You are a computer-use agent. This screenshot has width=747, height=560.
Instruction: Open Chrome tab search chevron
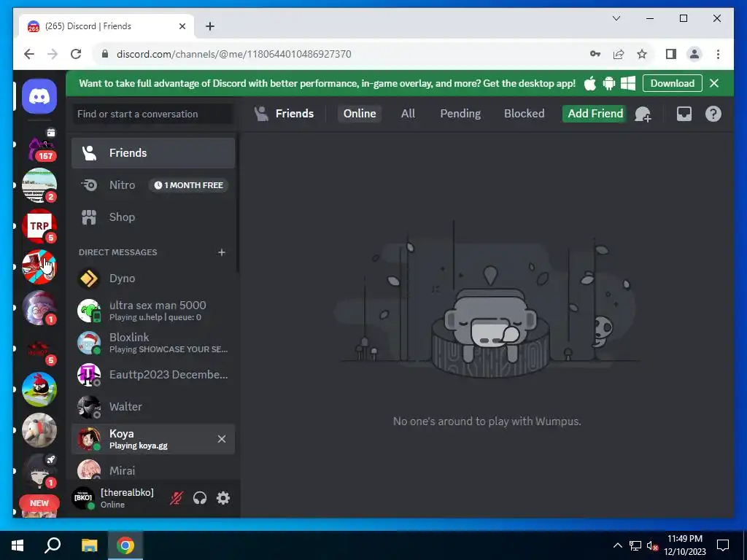[616, 18]
